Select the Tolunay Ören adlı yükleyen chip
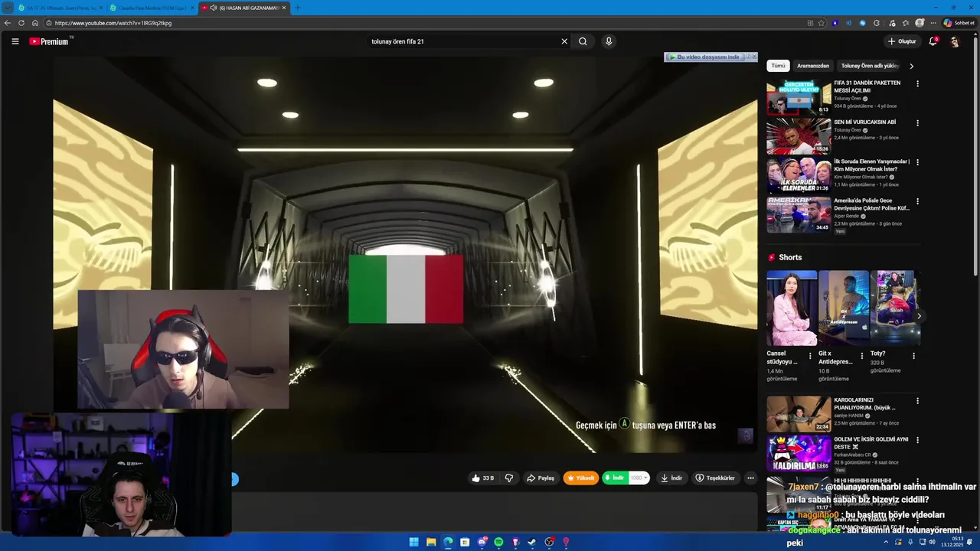Screen dimensions: 980x551 pyautogui.click(x=870, y=66)
